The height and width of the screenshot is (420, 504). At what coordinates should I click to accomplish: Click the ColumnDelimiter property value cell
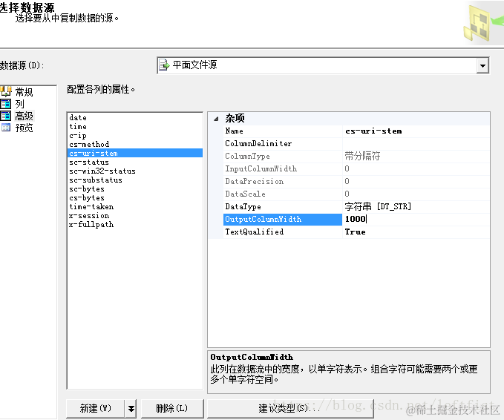click(x=416, y=144)
